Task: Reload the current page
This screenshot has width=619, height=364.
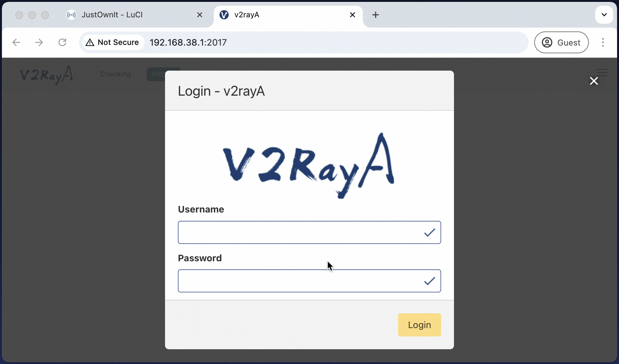Action: [62, 42]
